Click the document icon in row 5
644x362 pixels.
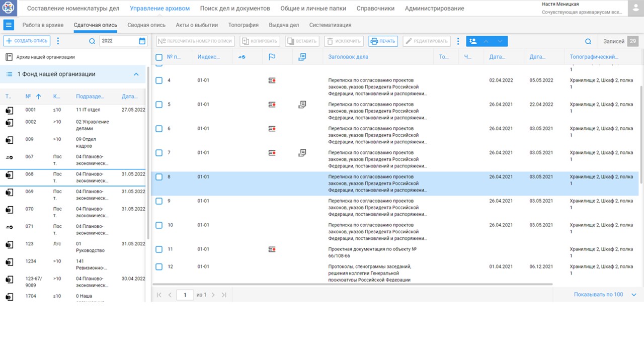(302, 105)
